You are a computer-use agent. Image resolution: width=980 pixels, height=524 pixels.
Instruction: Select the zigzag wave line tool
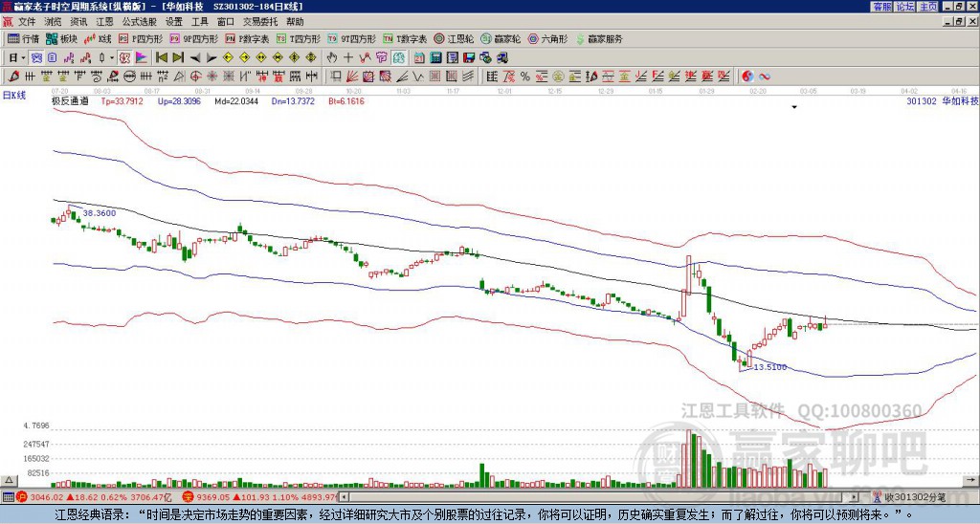pyautogui.click(x=417, y=76)
